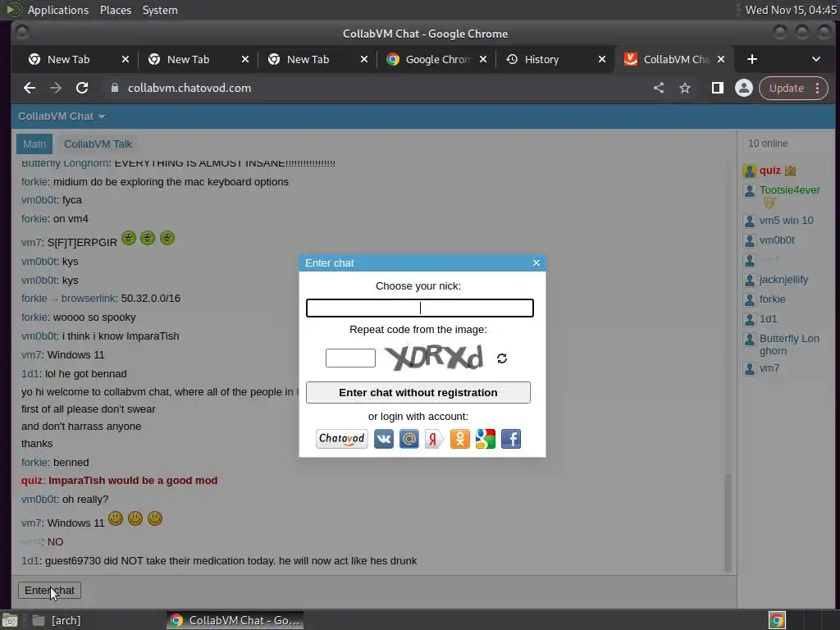Log in with the Yandex icon

tap(434, 439)
